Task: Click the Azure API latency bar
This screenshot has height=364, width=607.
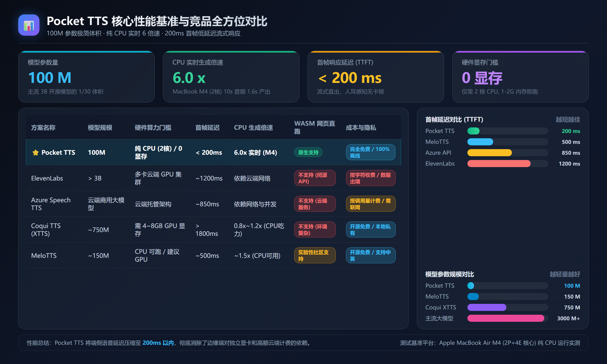Action: [x=489, y=153]
